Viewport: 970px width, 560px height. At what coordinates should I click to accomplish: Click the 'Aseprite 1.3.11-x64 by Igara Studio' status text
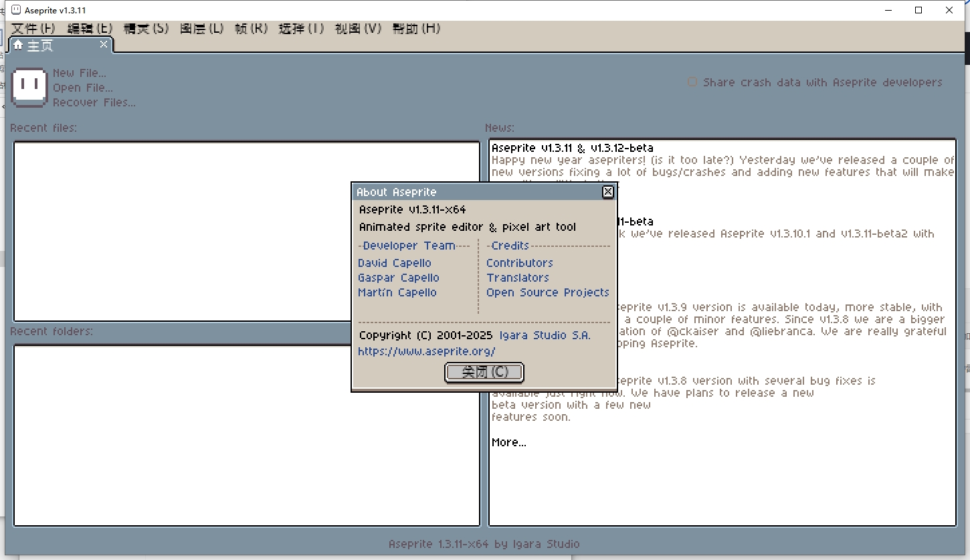484,544
